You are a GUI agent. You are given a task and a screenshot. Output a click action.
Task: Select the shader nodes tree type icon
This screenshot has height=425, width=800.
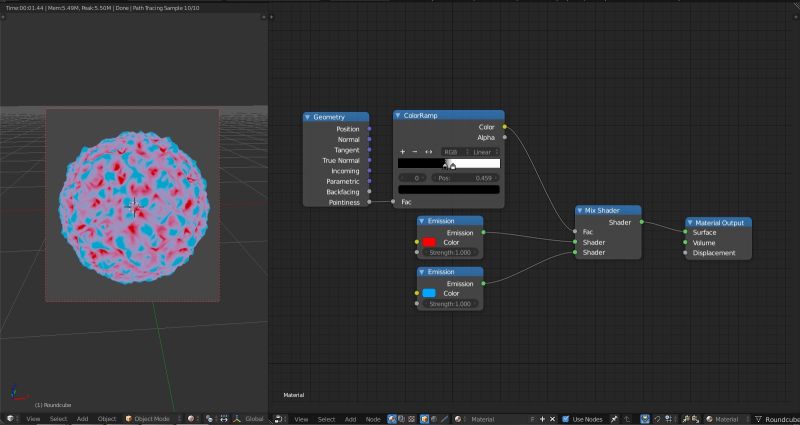(x=392, y=418)
